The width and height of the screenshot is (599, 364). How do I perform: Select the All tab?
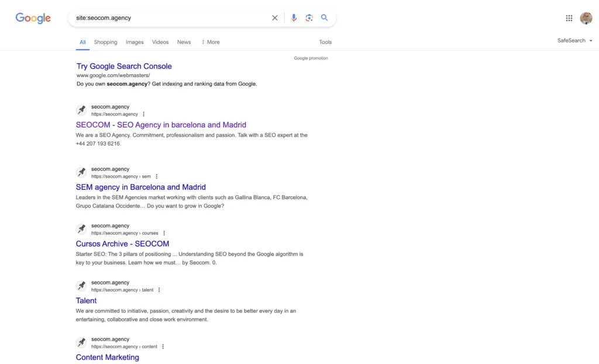click(x=82, y=42)
